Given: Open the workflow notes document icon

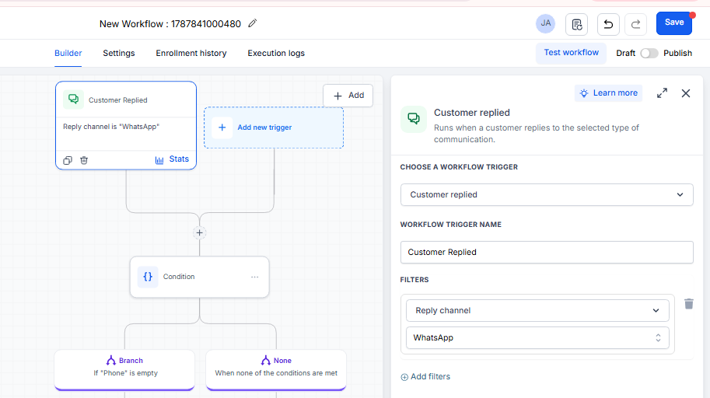Looking at the screenshot, I should pyautogui.click(x=576, y=24).
